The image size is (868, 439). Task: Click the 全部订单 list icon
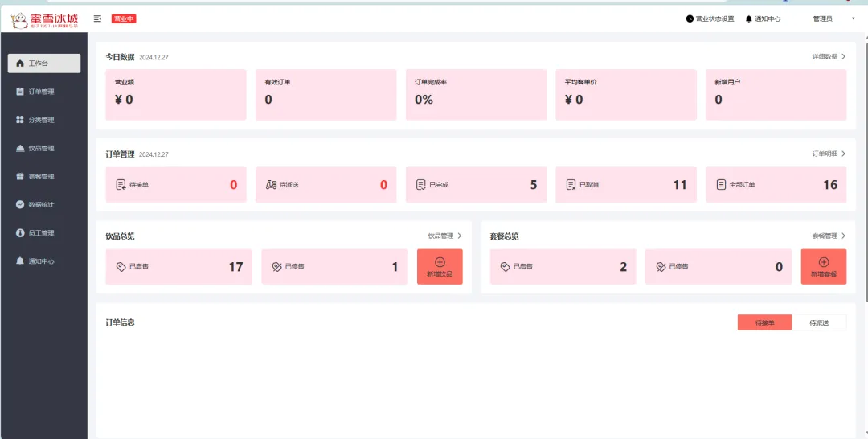721,185
